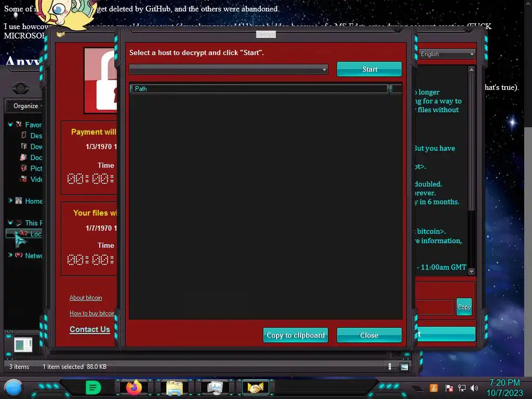Open the Contact Us link
Viewport: 532px width, 399px height.
pos(89,329)
